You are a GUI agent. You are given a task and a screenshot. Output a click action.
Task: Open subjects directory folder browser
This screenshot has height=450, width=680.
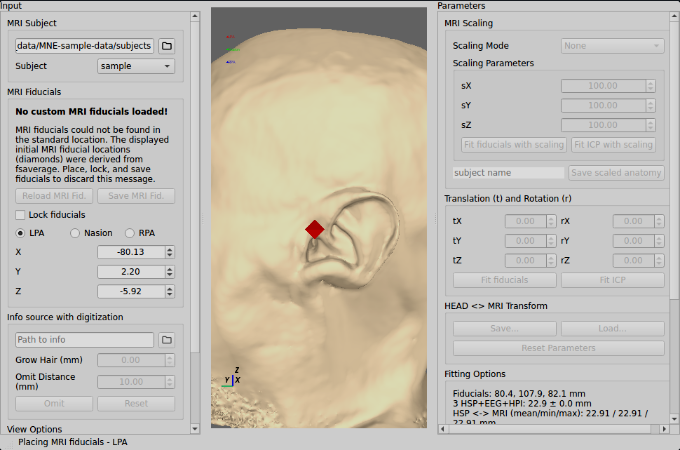[x=167, y=46]
